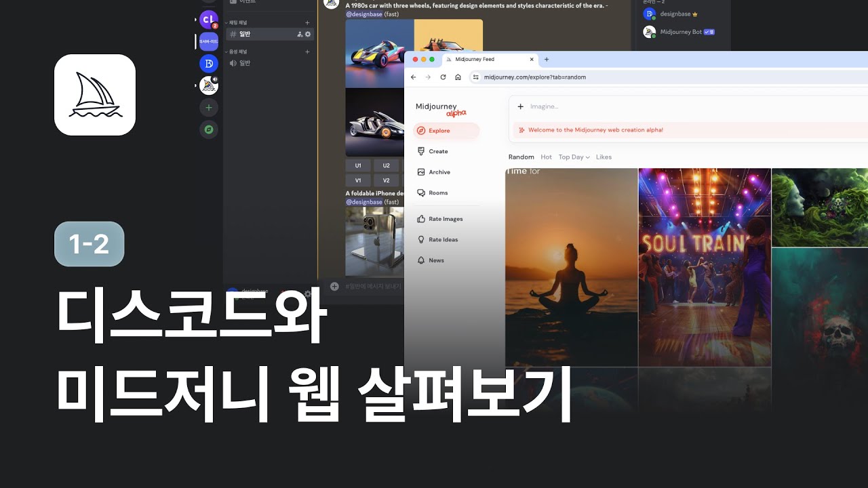Go forward in the browser
The image size is (868, 488).
click(x=428, y=77)
